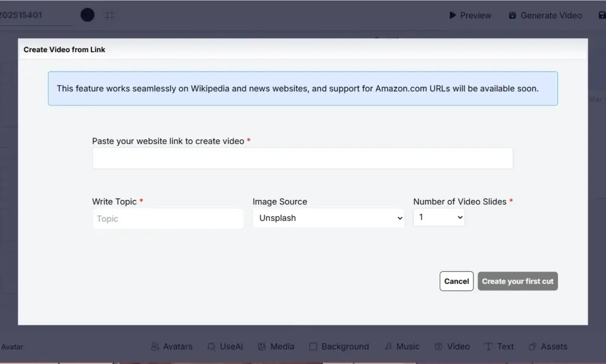Expand the Unsplash source list
The image size is (606, 364).
tap(328, 218)
